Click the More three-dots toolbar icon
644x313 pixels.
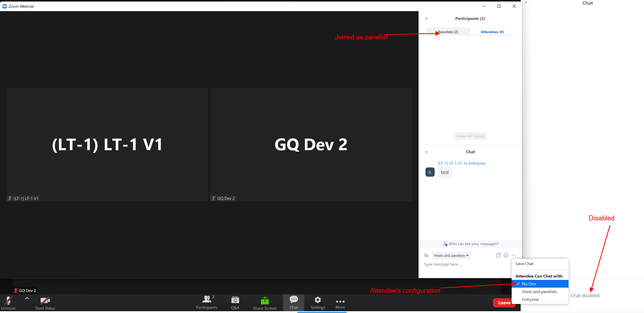coord(340,301)
